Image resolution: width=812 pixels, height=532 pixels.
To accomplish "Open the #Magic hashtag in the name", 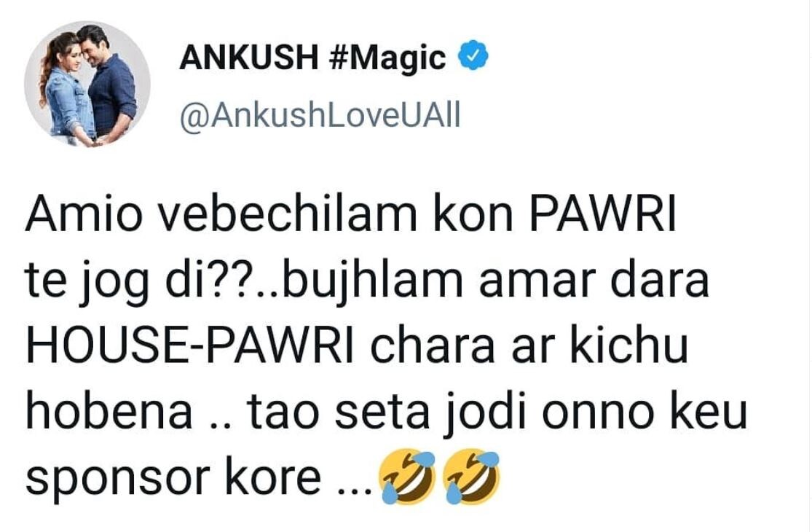I will [387, 58].
